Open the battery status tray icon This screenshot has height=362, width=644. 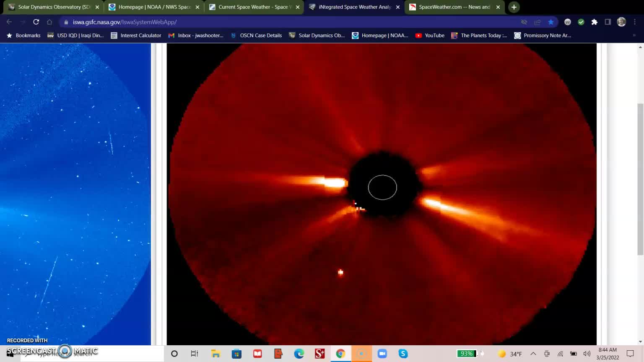tap(574, 354)
